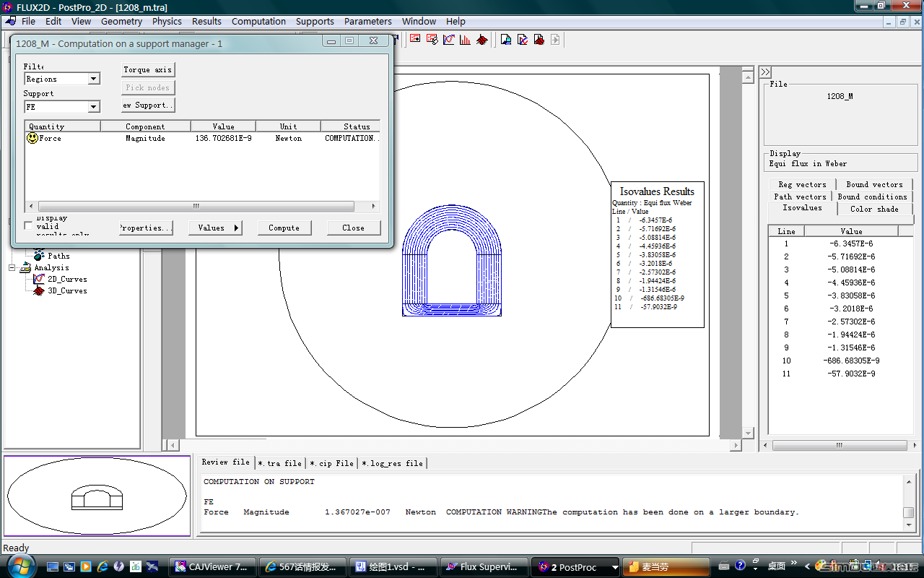The width and height of the screenshot is (924, 578).
Task: Click the Windows Start orb
Action: [x=20, y=566]
